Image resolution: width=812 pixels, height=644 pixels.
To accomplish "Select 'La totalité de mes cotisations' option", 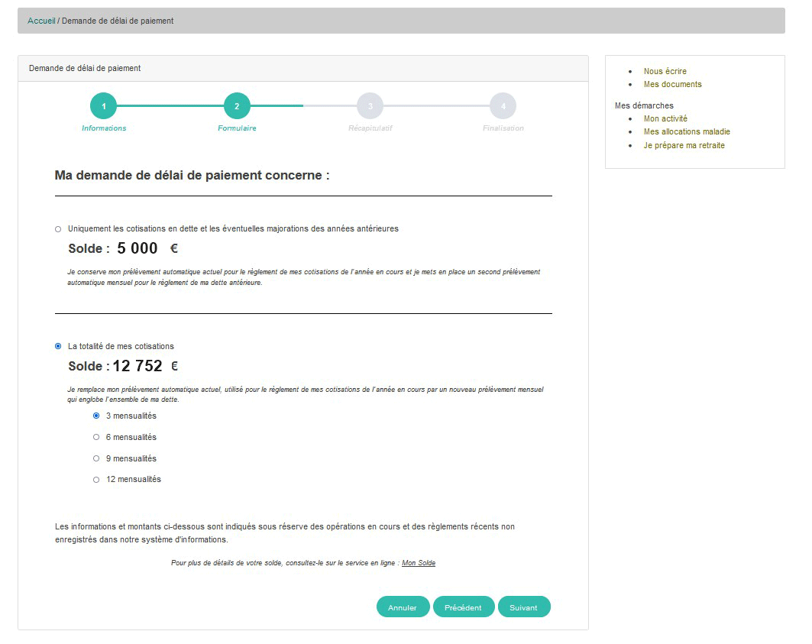I will (58, 346).
